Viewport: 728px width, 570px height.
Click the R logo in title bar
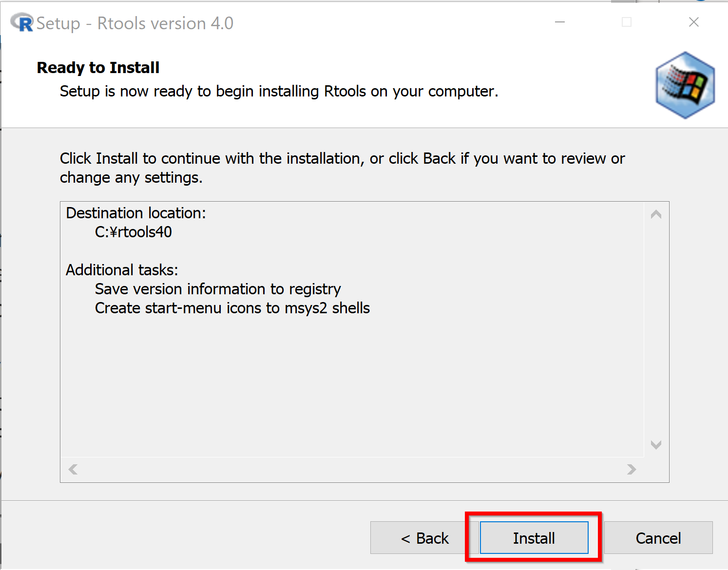point(22,23)
